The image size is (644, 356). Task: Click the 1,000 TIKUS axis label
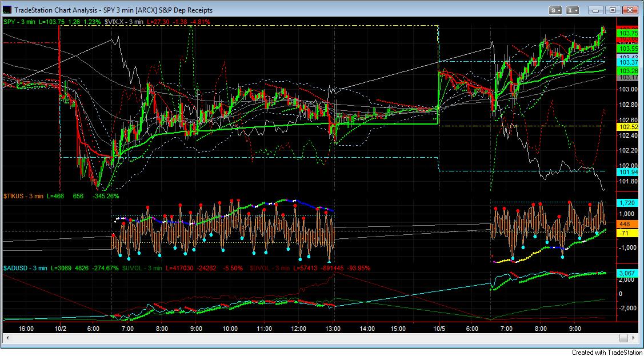coord(628,214)
